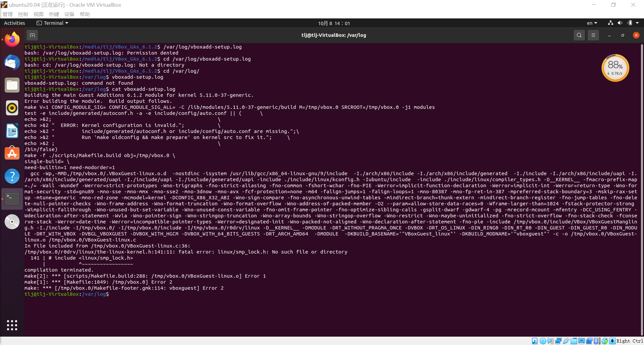The height and width of the screenshot is (345, 644).
Task: Open the Terminal dropdown in the top bar
Action: (52, 23)
